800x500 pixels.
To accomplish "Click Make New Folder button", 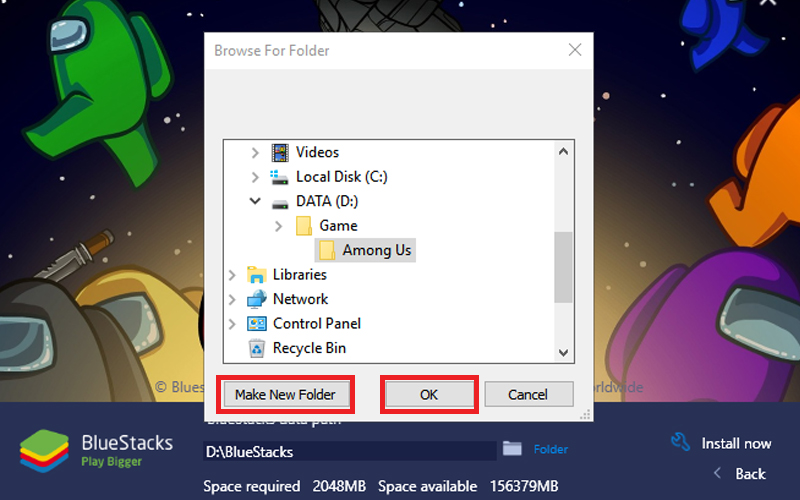I will tap(285, 394).
